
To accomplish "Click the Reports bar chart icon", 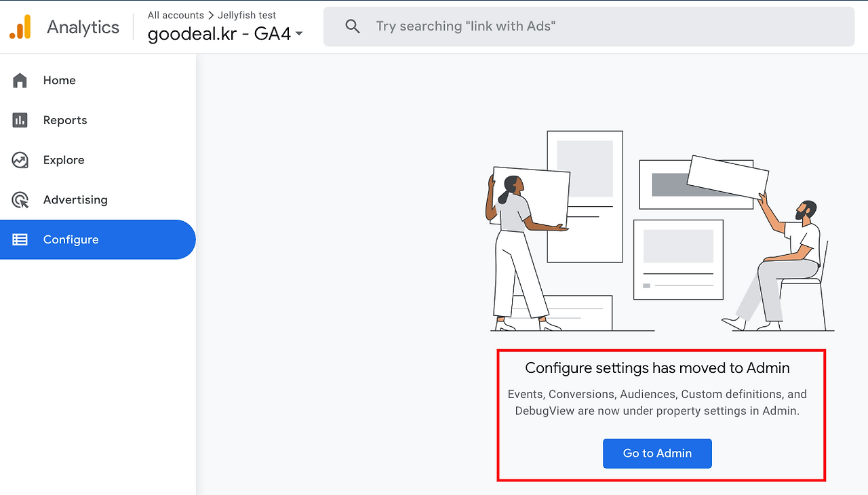I will [x=20, y=120].
